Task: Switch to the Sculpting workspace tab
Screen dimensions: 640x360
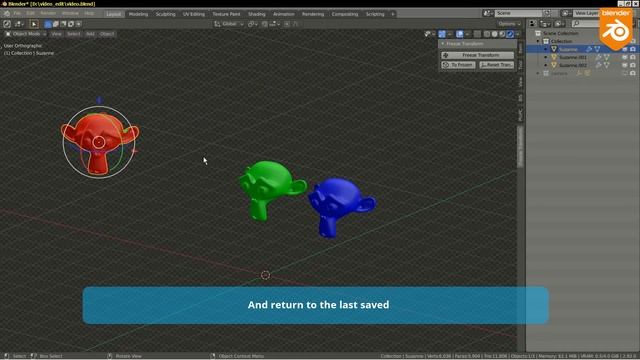Action: coord(165,14)
